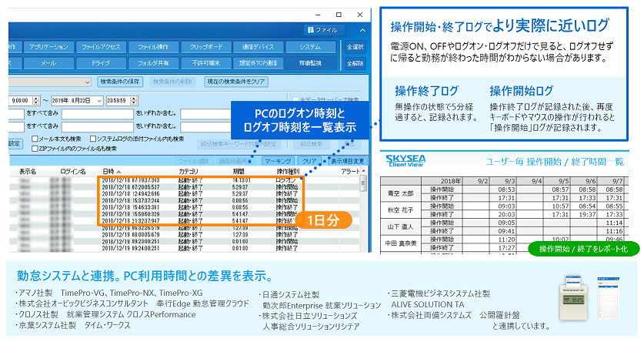Click the 14:13:01 period cell
The width and height of the screenshot is (644, 342).
[x=240, y=180]
